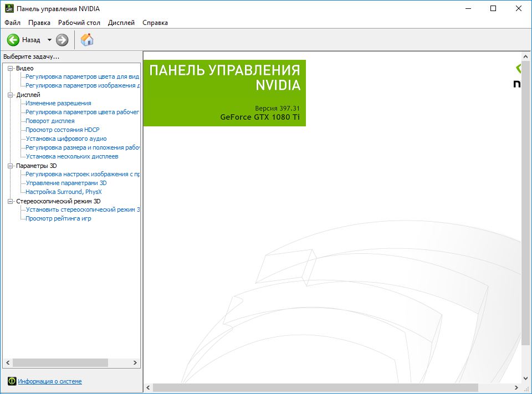Open Регулировка параметров цвета для видео

click(83, 76)
